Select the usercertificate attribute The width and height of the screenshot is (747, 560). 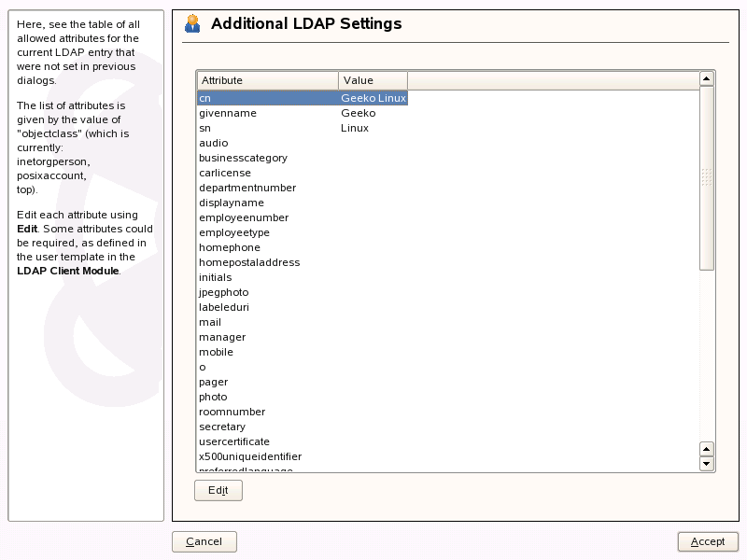tap(234, 441)
